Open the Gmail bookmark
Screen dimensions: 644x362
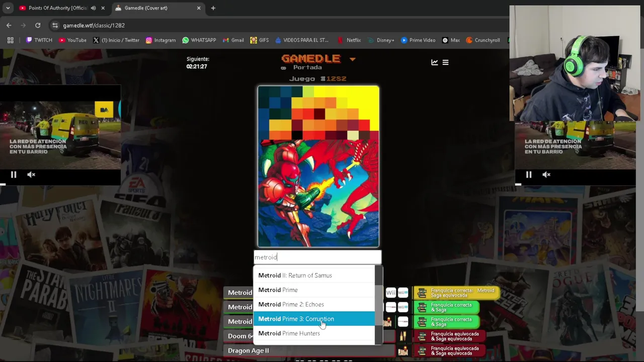coord(233,40)
